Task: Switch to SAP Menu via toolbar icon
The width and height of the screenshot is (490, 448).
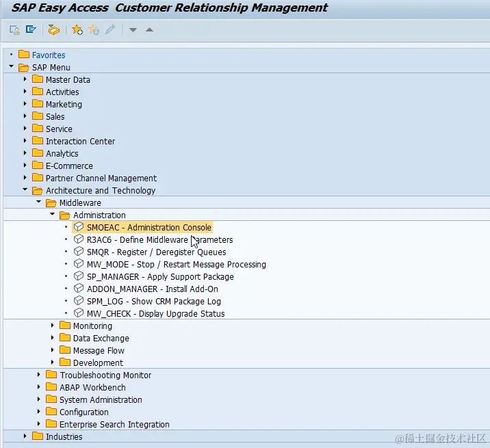Action: click(31, 29)
